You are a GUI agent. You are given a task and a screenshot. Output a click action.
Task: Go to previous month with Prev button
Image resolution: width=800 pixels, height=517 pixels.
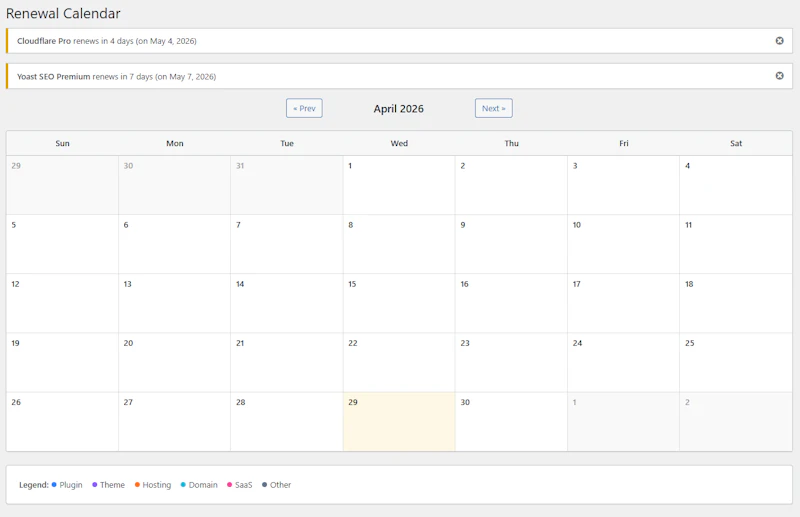coord(304,108)
